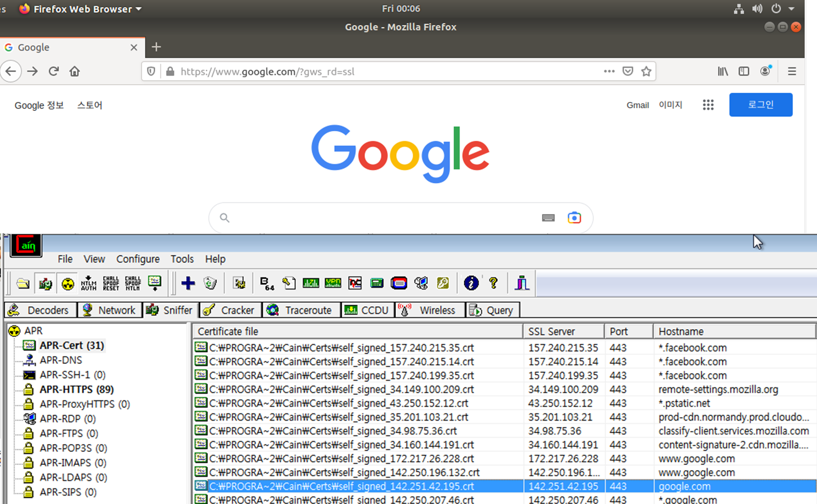Switch to the Cracker tab
The height and width of the screenshot is (504, 817).
coord(230,310)
